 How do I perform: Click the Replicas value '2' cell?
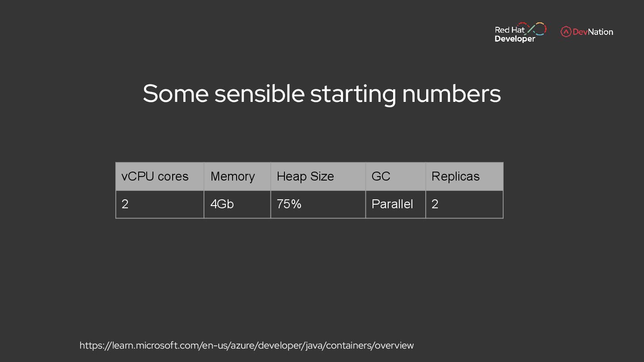point(464,204)
